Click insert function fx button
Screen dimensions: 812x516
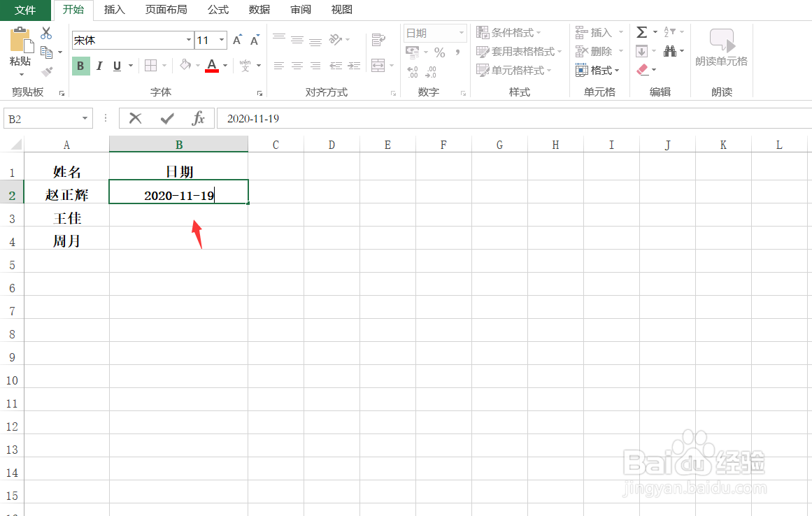point(199,119)
